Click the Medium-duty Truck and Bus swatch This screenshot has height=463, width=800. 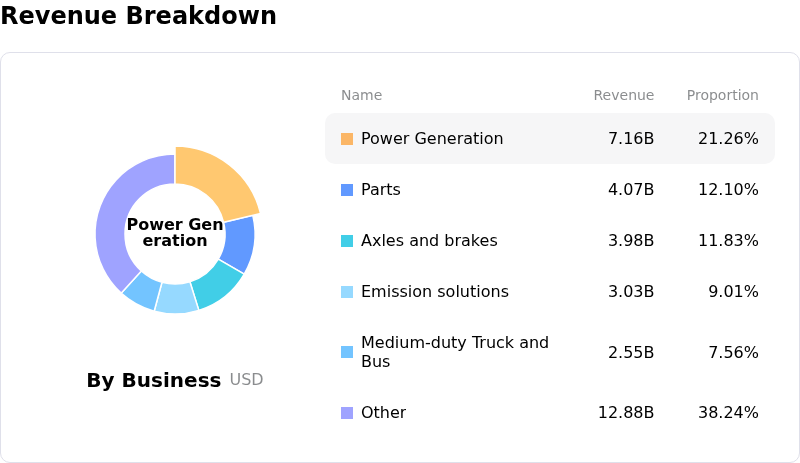[347, 352]
